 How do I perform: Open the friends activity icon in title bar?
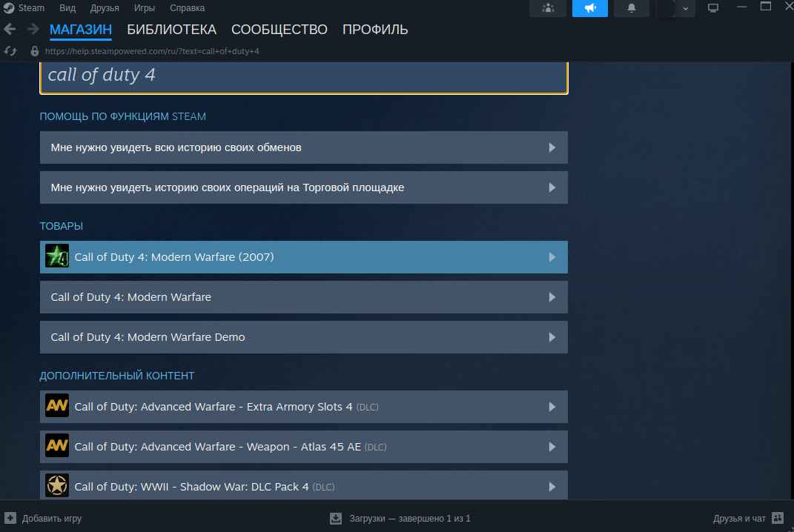click(x=548, y=8)
